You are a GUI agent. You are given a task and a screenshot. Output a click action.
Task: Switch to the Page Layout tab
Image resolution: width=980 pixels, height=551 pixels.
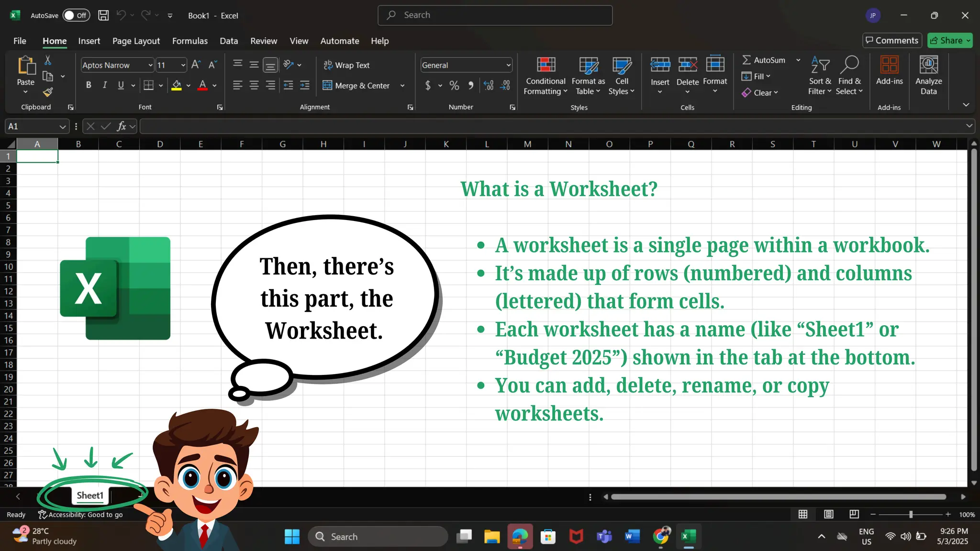point(136,41)
